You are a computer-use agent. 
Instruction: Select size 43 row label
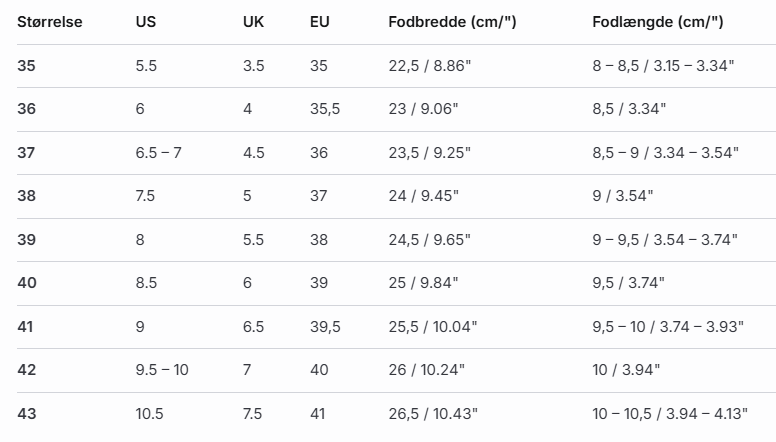pos(27,413)
